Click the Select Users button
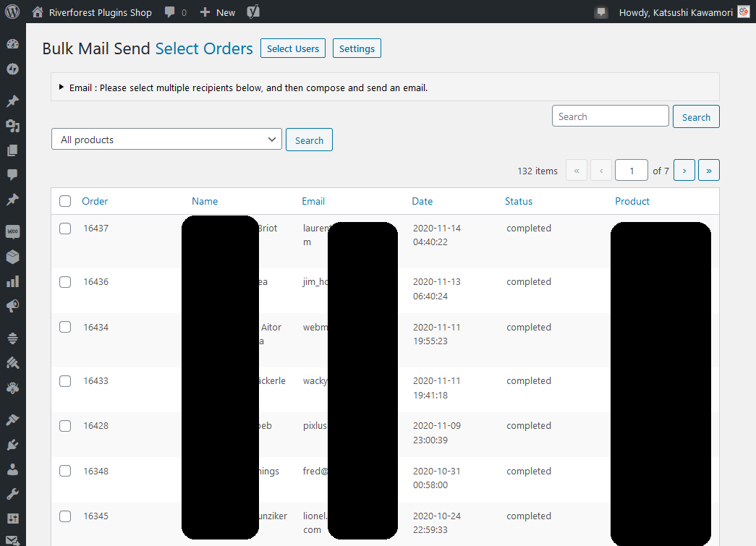This screenshot has width=756, height=546. [x=293, y=48]
